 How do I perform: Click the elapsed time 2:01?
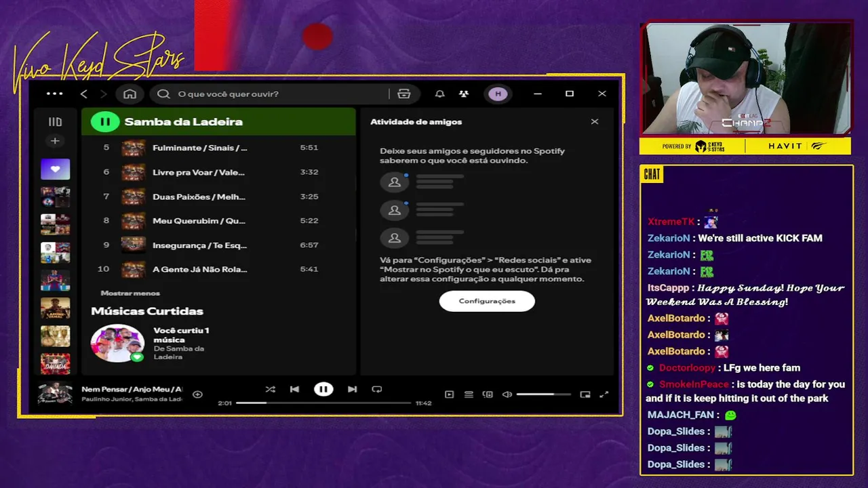pyautogui.click(x=224, y=403)
